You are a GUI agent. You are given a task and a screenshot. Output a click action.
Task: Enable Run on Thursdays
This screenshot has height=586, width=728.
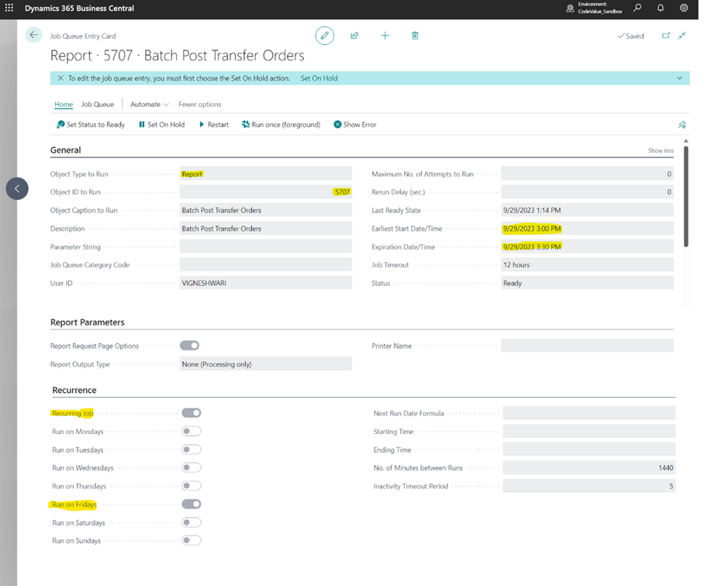[191, 486]
